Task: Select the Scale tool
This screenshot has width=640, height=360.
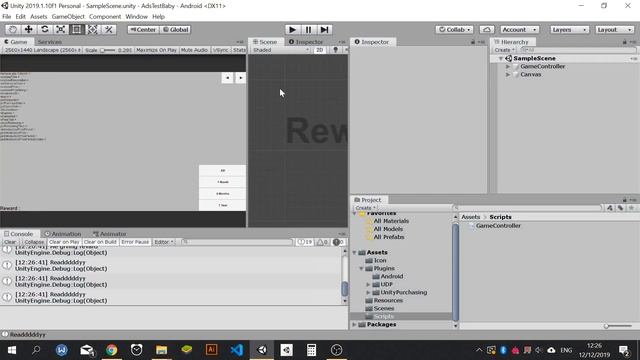Action: click(x=60, y=29)
